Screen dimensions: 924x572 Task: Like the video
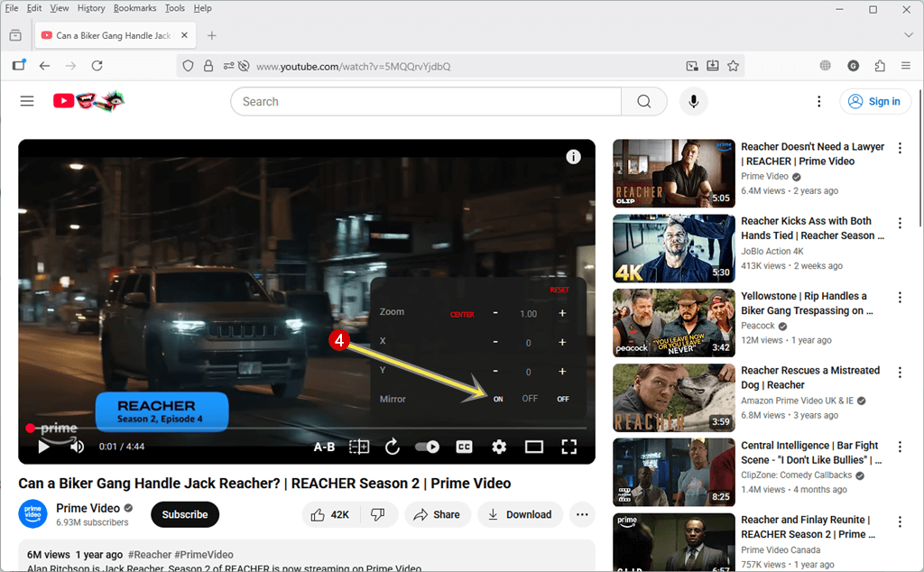(330, 514)
